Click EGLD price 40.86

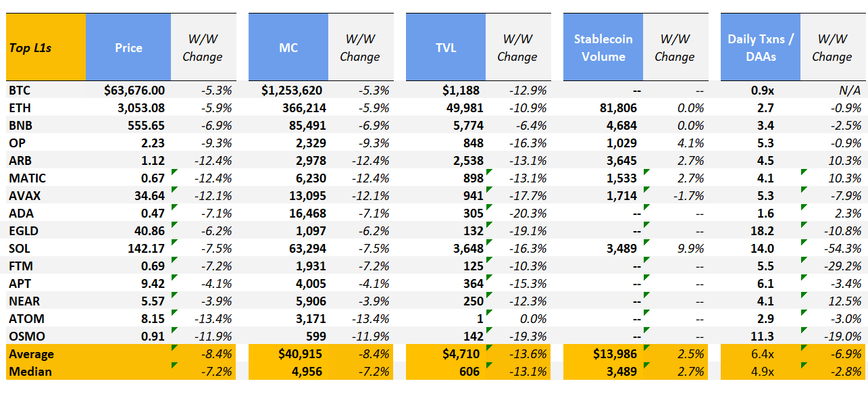(x=149, y=230)
